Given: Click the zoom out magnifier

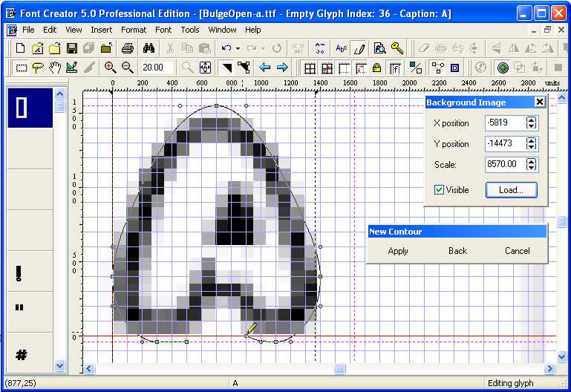Looking at the screenshot, I should pyautogui.click(x=127, y=68).
